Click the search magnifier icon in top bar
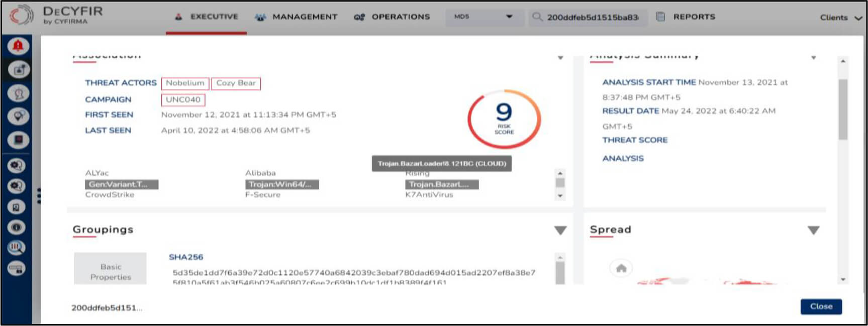Screen dimensions: 868x326 click(537, 17)
